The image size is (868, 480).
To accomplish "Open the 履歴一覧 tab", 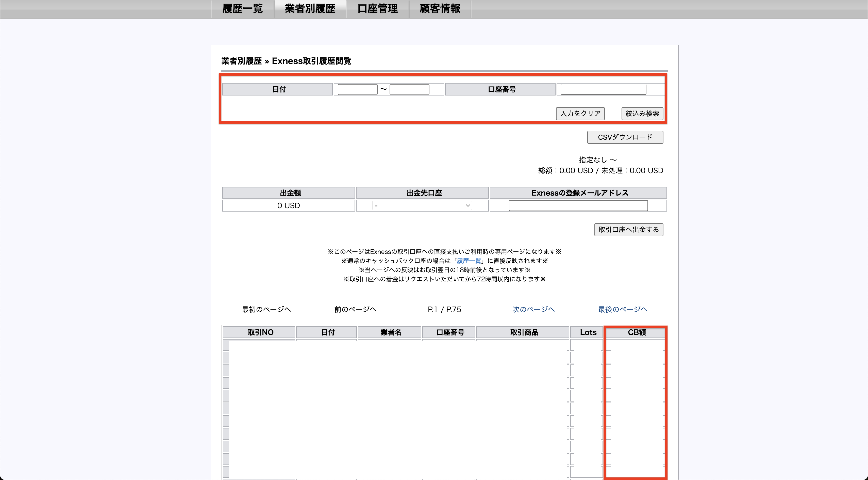I will [242, 9].
